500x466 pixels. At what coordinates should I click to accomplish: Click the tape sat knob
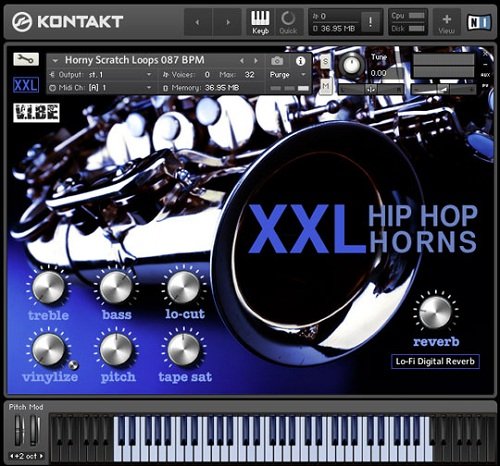(184, 349)
